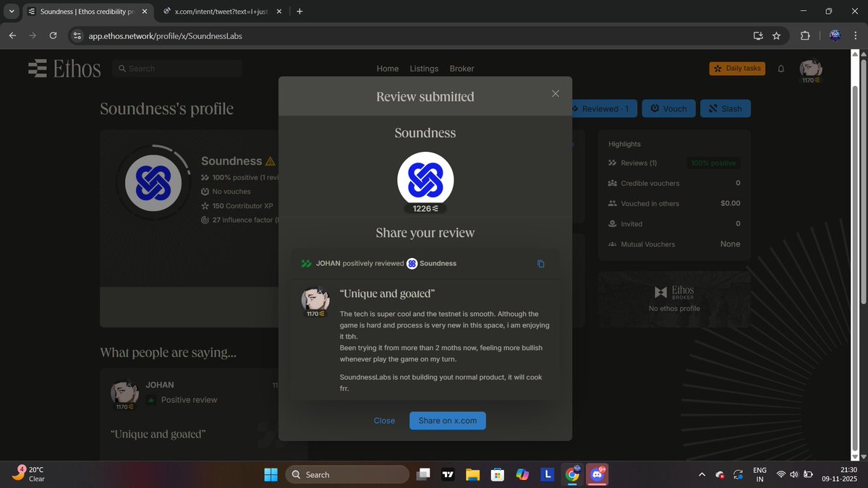
Task: Click the Vouch button
Action: tap(669, 108)
